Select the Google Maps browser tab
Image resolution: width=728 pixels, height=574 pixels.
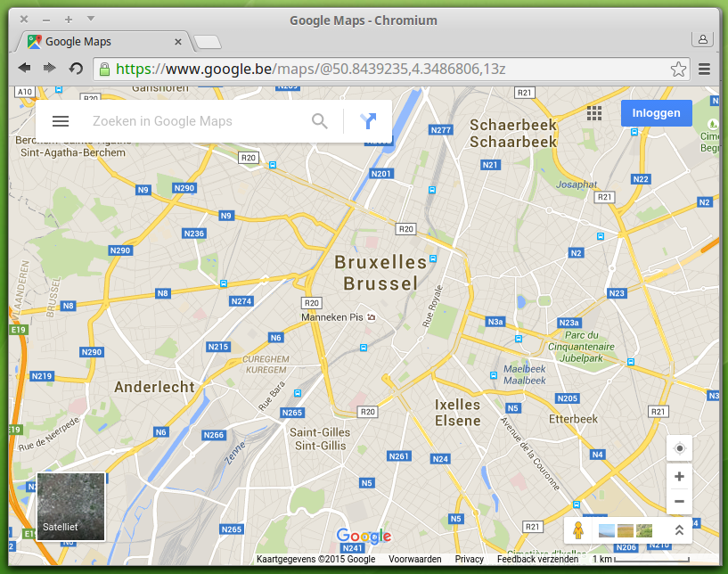(102, 41)
